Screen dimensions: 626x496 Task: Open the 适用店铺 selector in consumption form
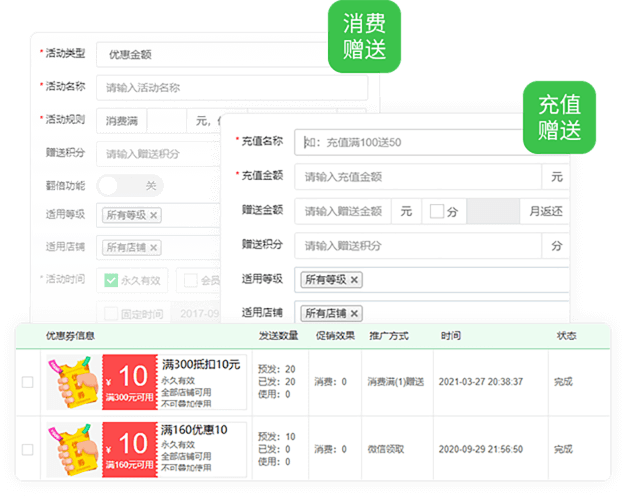click(158, 248)
